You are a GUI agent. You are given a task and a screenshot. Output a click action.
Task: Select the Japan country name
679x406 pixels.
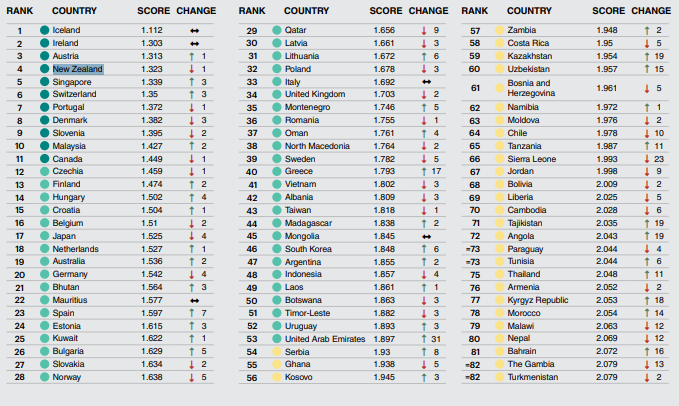64,236
